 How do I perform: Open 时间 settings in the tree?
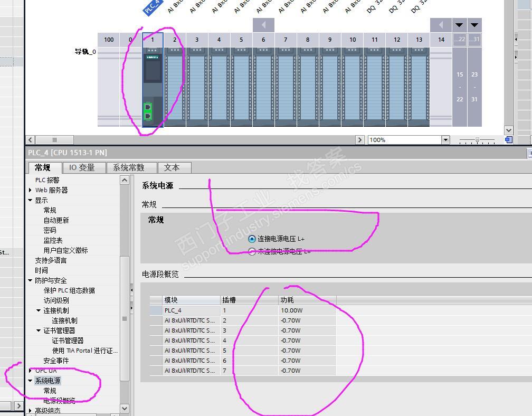pyautogui.click(x=41, y=270)
